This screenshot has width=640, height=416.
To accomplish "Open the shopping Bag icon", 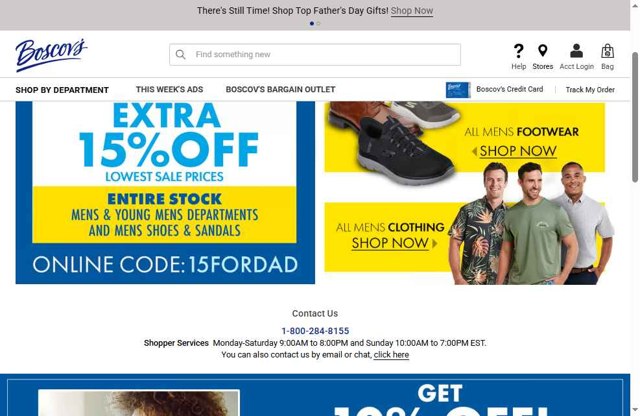I will point(607,51).
